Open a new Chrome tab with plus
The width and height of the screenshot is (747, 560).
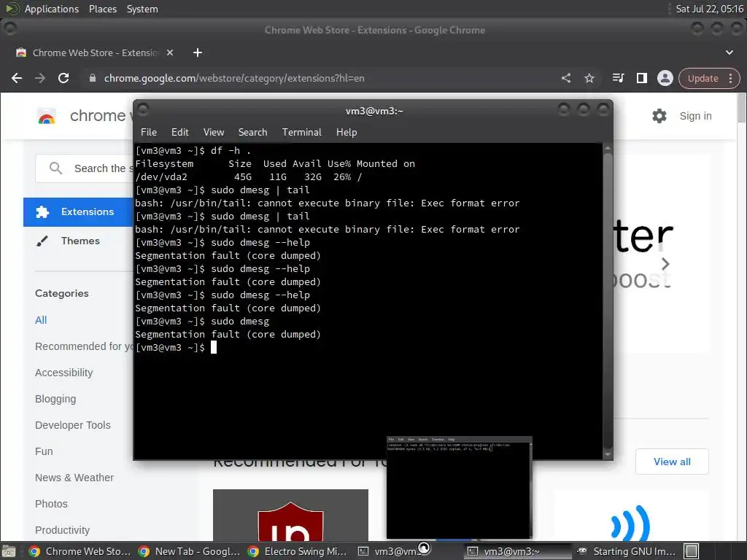[x=198, y=52]
